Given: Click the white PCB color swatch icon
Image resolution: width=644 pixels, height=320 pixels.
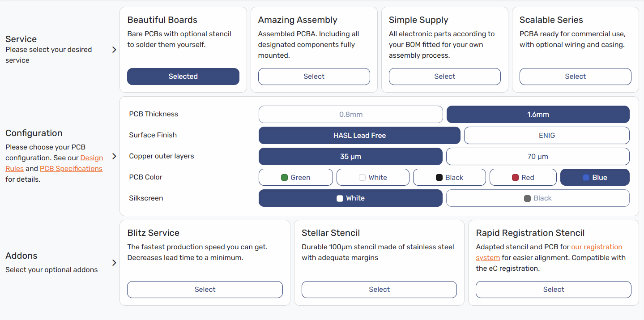Looking at the screenshot, I should [x=362, y=178].
